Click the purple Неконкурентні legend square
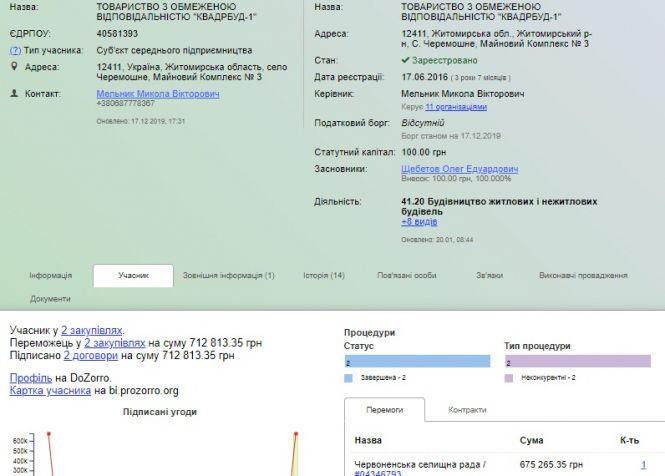The image size is (665, 476). (508, 378)
